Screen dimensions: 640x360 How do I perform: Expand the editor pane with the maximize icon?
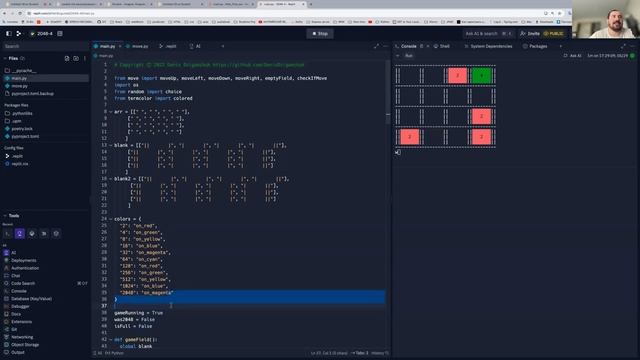pyautogui.click(x=376, y=47)
